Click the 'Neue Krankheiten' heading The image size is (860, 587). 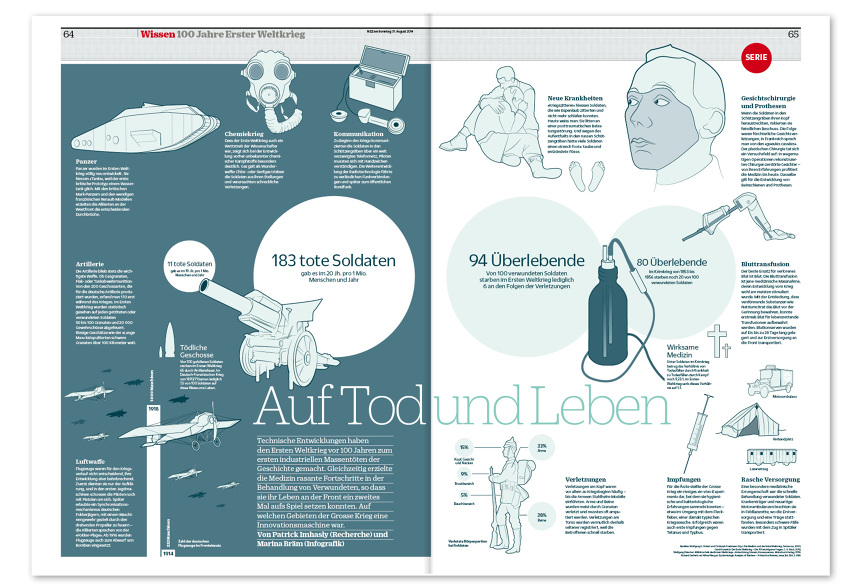[575, 98]
